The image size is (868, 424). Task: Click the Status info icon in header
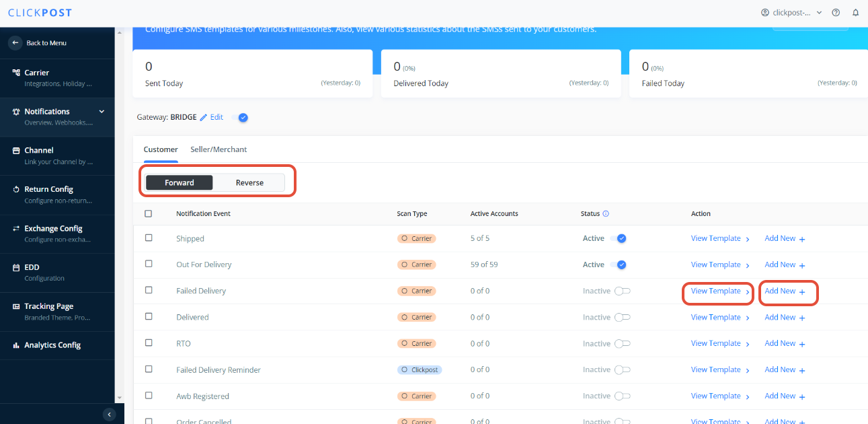pyautogui.click(x=606, y=214)
